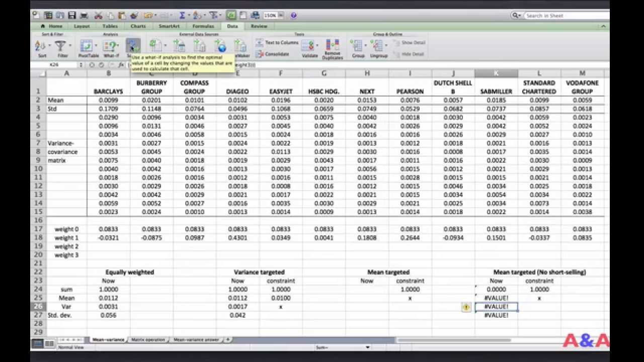Click the Solver icon
Screen dimensions: 644x362
132,46
